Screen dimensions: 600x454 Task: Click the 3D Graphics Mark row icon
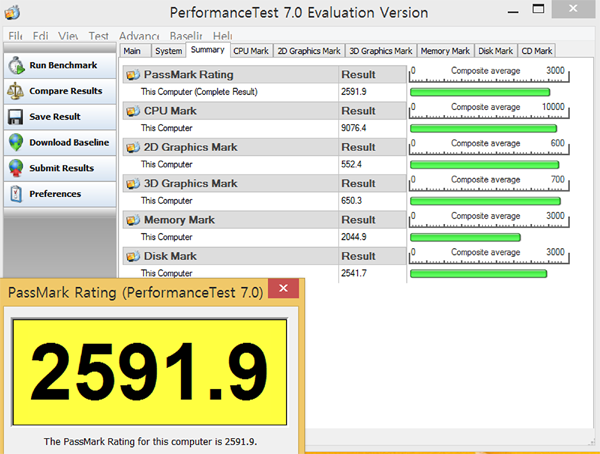click(133, 184)
